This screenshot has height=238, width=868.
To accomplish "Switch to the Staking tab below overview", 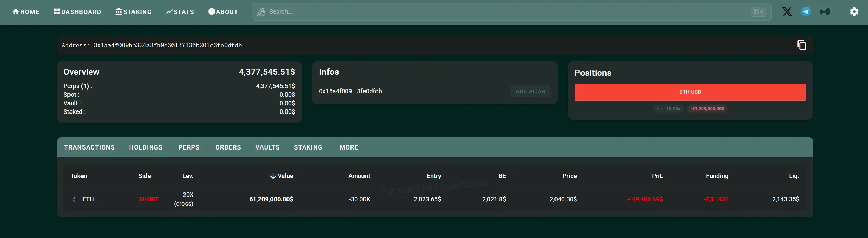I will click(308, 147).
